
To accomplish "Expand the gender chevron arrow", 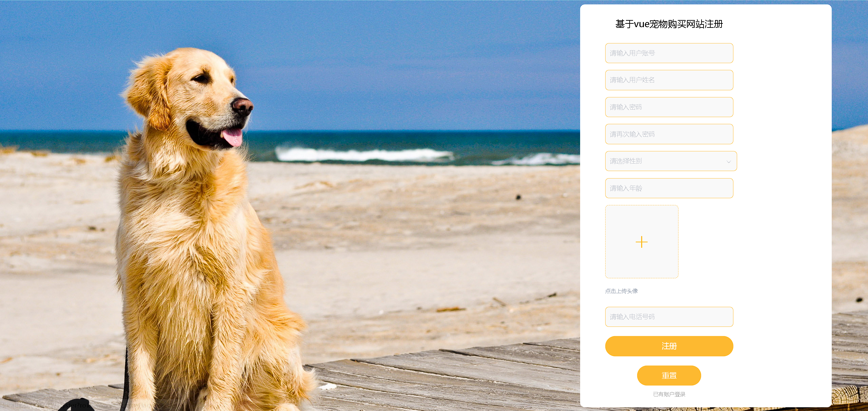I will [729, 162].
